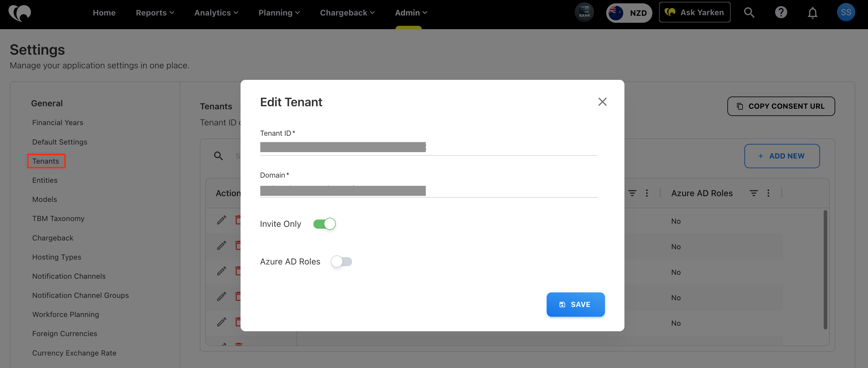The height and width of the screenshot is (368, 868).
Task: Open Notification Channels settings
Action: pyautogui.click(x=69, y=276)
